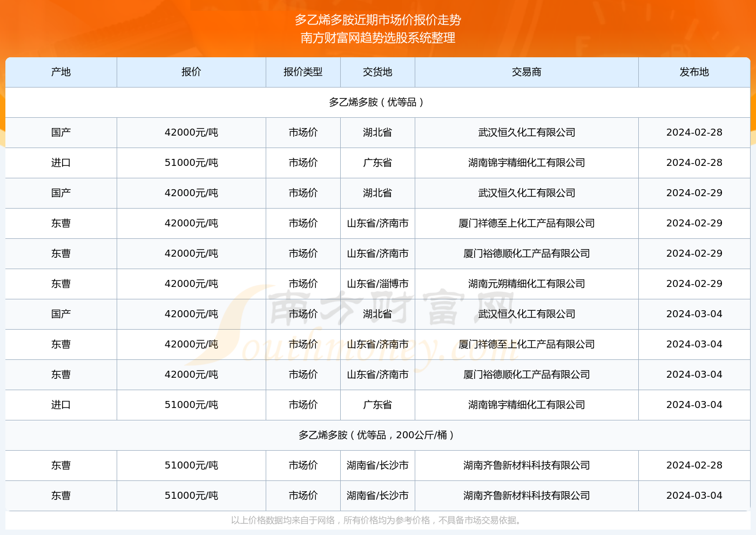Click the 报价 column header
This screenshot has width=756, height=535.
(x=191, y=72)
